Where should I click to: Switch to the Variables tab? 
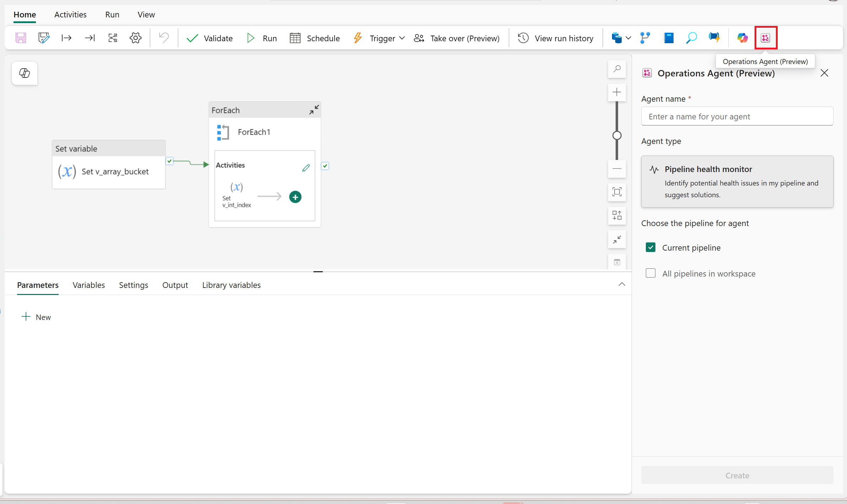(89, 285)
